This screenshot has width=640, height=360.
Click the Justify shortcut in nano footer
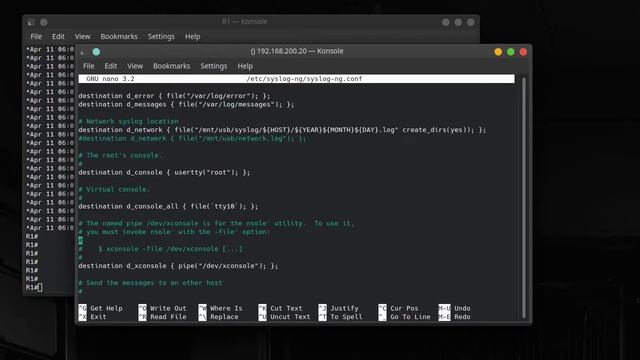[x=338, y=308]
